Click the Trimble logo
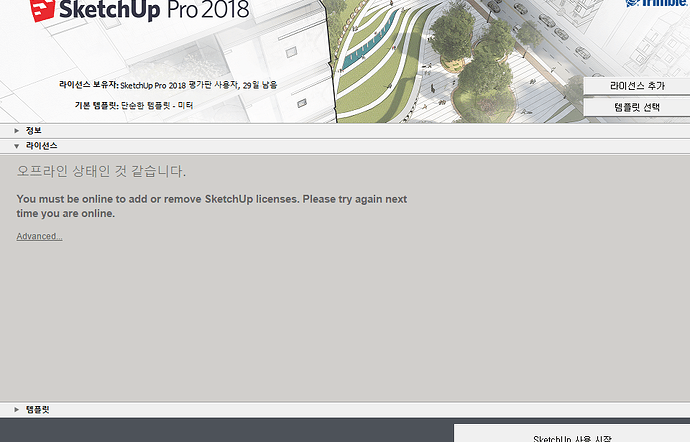Image resolution: width=690 pixels, height=442 pixels. click(x=657, y=3)
